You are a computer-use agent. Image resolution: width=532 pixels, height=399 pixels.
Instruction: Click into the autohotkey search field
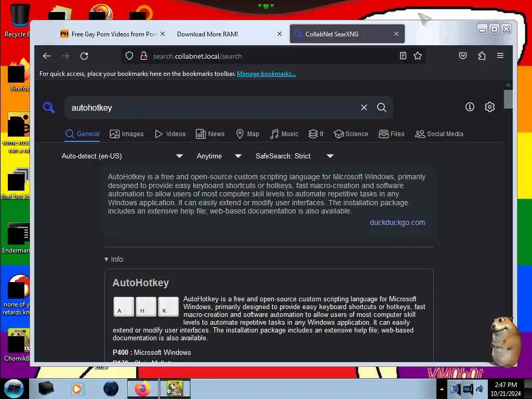click(x=212, y=108)
